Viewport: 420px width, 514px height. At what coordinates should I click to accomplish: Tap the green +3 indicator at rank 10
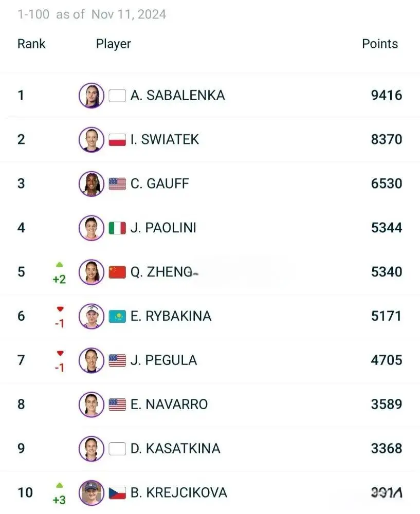(59, 500)
